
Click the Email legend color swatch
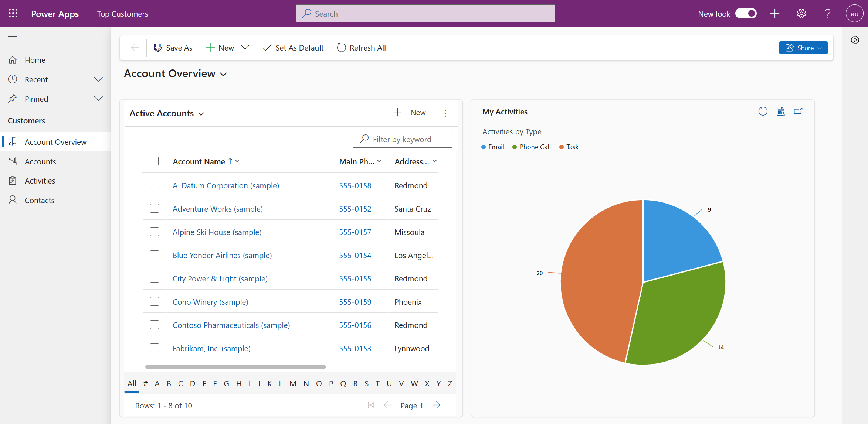click(483, 147)
